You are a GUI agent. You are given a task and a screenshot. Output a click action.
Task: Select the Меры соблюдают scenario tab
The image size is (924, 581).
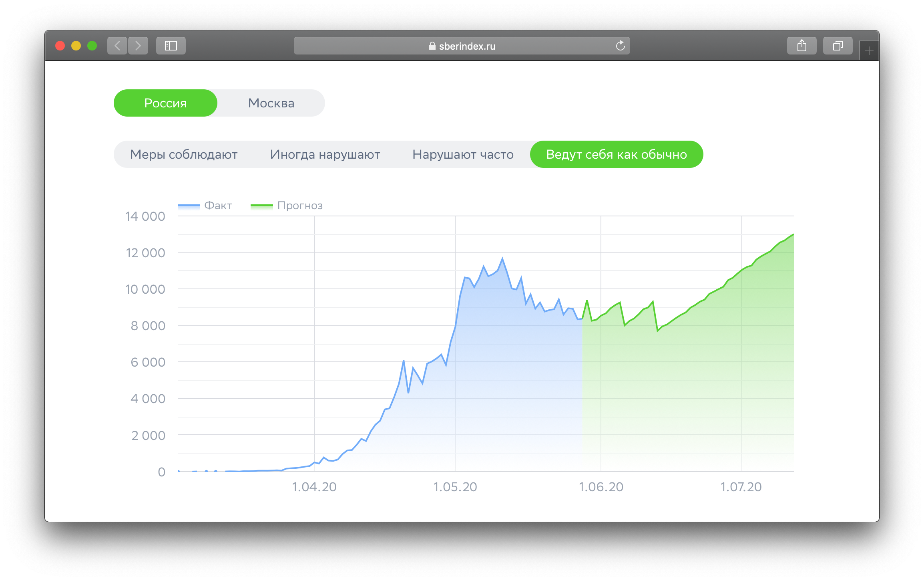click(184, 154)
